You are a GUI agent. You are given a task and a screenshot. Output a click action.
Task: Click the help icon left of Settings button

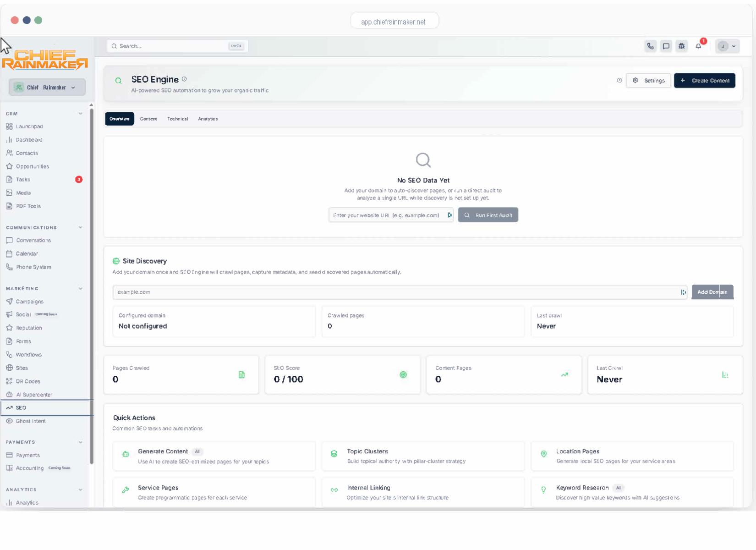coord(619,81)
